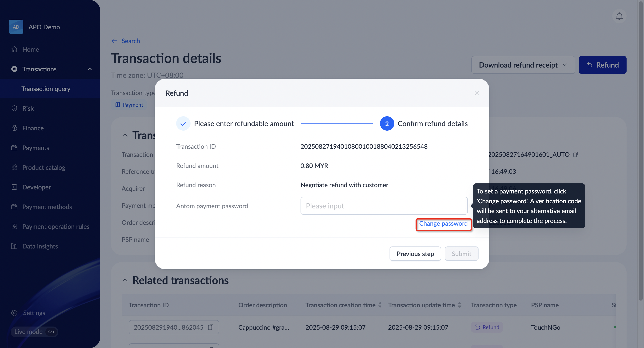This screenshot has width=644, height=348.
Task: Click the Antom payment password field
Action: [x=384, y=206]
